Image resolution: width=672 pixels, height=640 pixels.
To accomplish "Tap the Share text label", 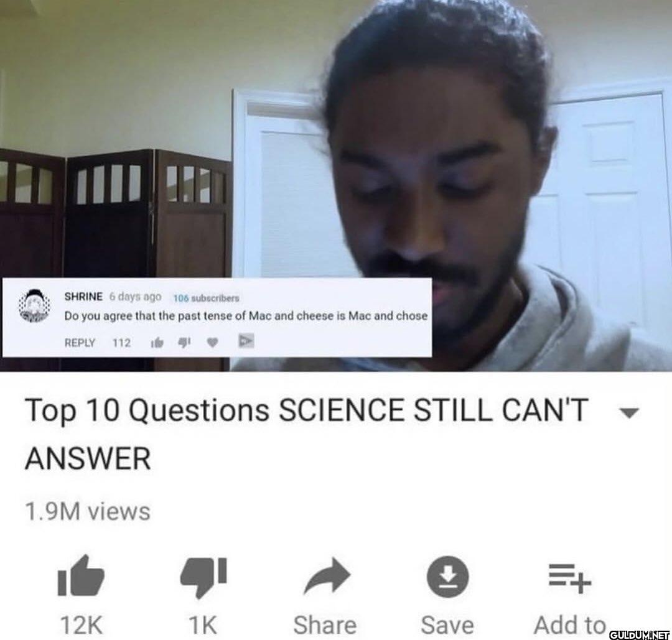I will 325,625.
